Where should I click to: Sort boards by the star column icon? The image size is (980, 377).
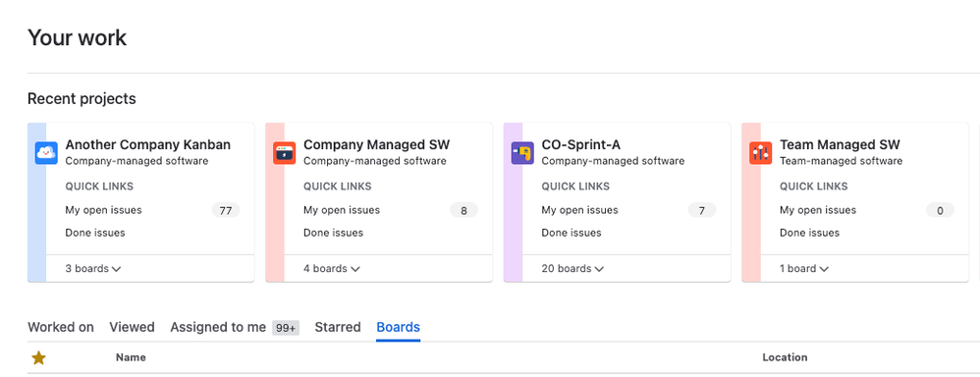[38, 357]
